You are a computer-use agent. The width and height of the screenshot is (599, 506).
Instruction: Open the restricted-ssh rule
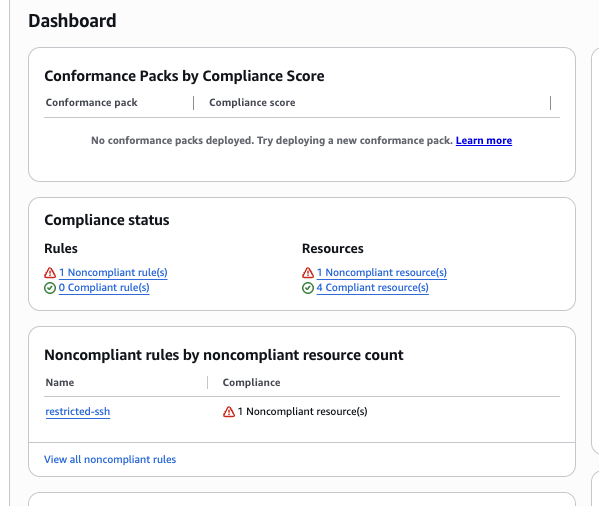(x=78, y=411)
